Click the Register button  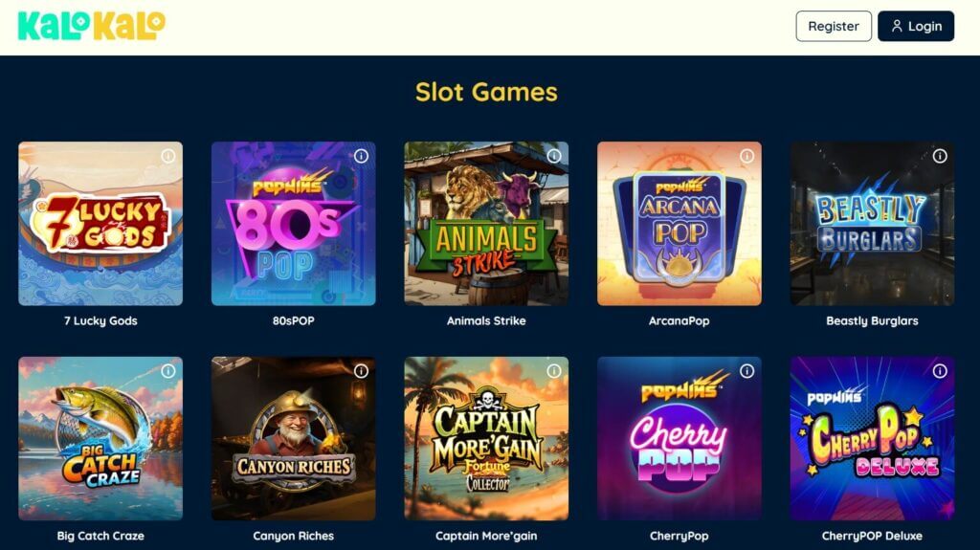click(x=834, y=26)
